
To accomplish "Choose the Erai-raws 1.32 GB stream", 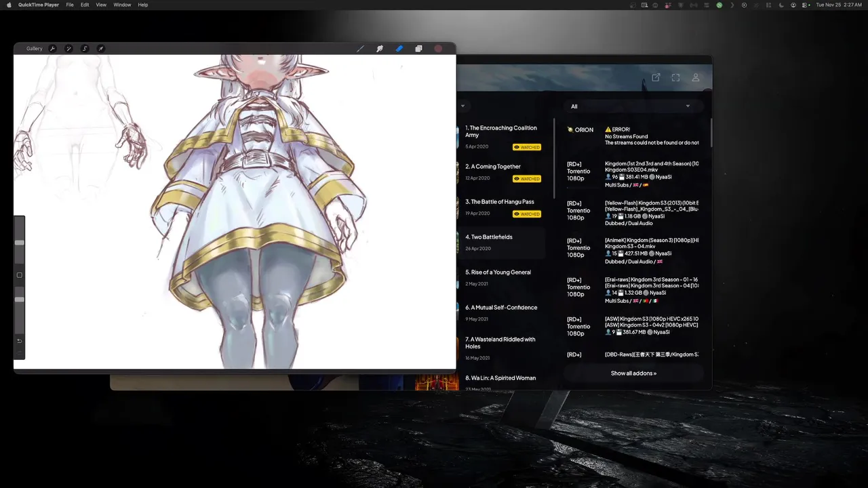I will 632,290.
